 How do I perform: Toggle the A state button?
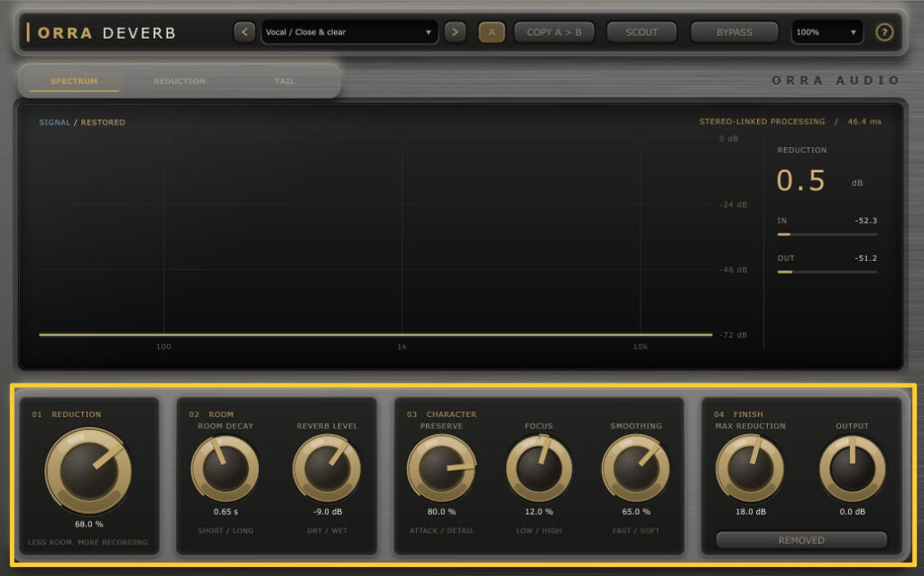click(x=492, y=32)
